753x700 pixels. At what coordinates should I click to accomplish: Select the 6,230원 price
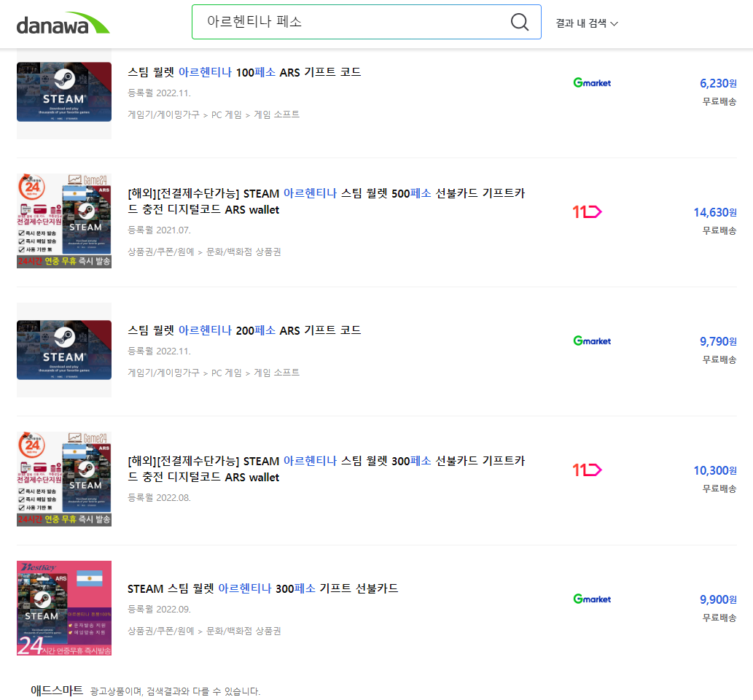pos(718,83)
